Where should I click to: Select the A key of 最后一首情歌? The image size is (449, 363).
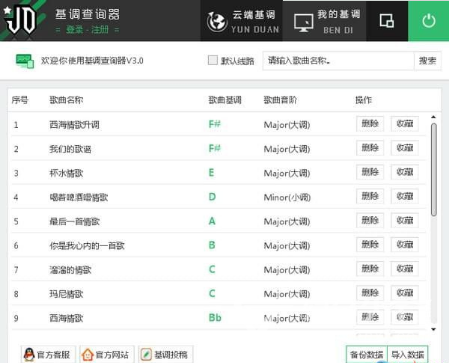(212, 221)
